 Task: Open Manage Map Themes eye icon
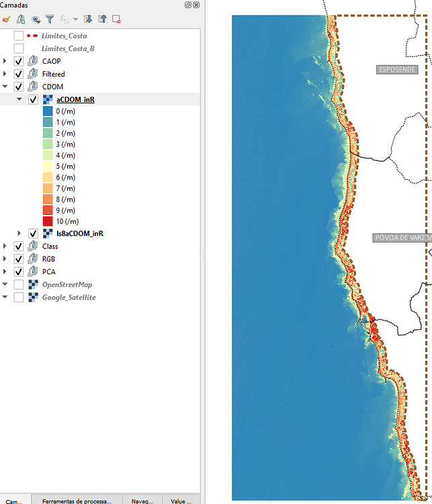tap(36, 19)
